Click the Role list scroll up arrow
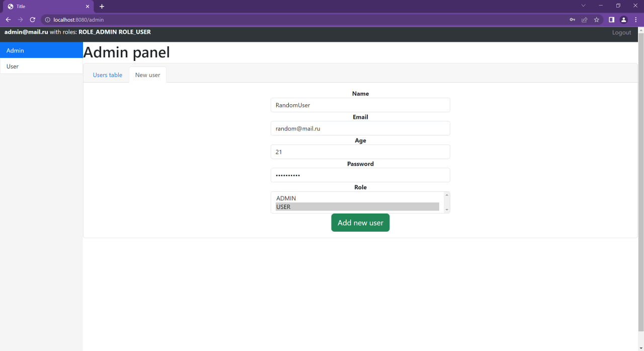Viewport: 644px width, 351px height. pyautogui.click(x=447, y=195)
